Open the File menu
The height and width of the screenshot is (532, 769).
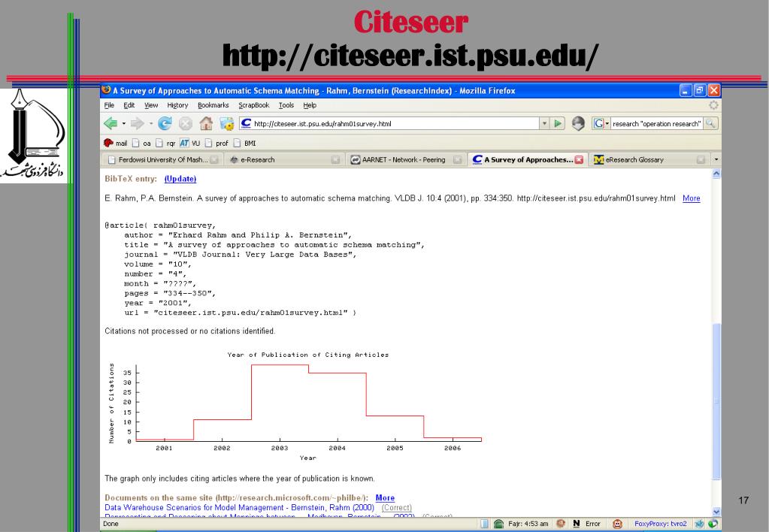pos(109,105)
